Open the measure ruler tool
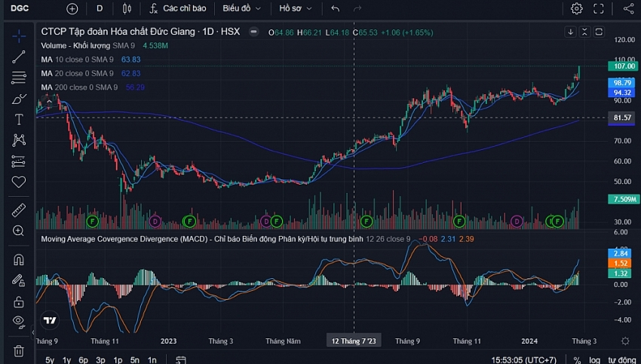Image resolution: width=641 pixels, height=364 pixels. (19, 210)
